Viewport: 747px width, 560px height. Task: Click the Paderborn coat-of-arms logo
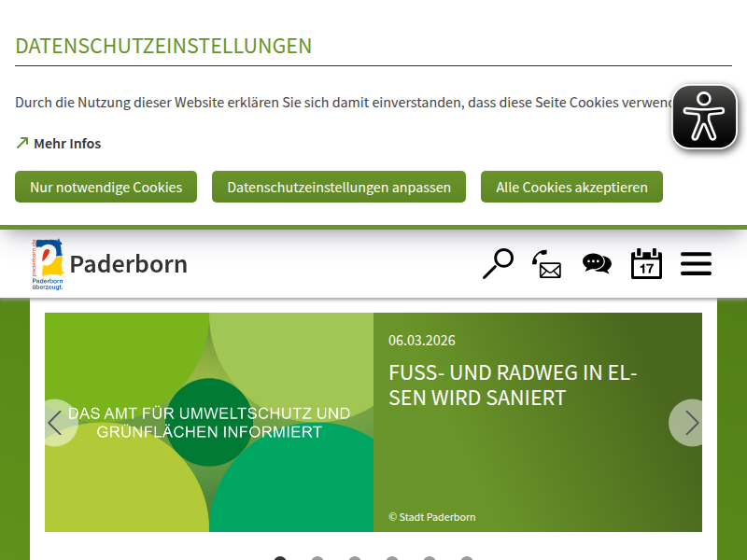coord(48,264)
